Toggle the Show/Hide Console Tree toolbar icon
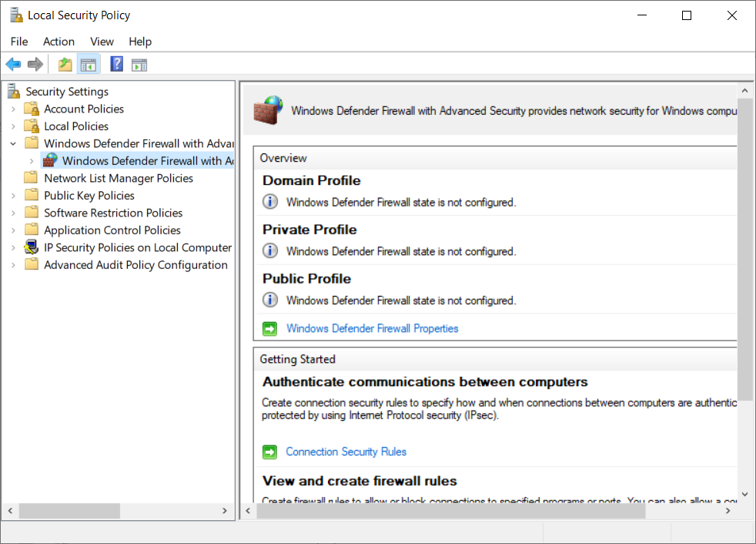The width and height of the screenshot is (756, 544). coord(89,65)
